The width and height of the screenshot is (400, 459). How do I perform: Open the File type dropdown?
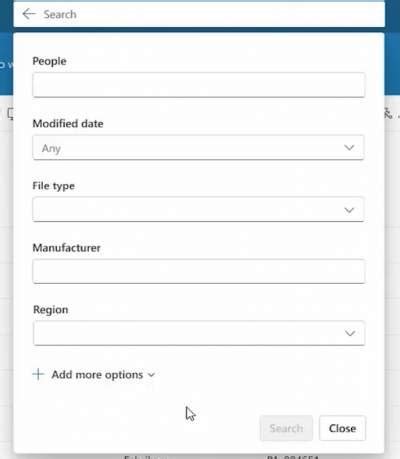click(x=198, y=210)
